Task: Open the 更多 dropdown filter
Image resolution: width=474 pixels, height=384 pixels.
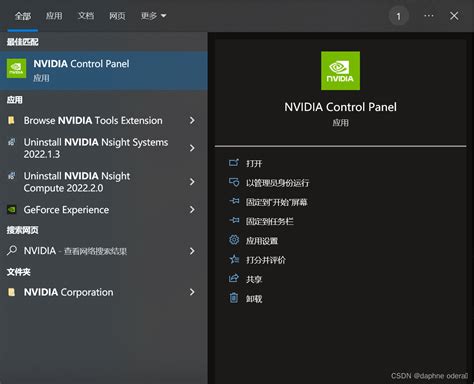Action: pos(153,16)
